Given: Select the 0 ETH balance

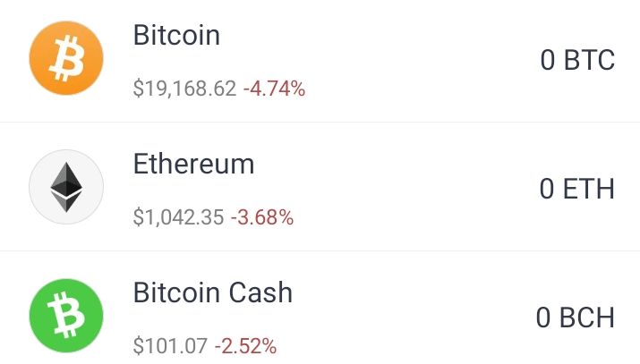Looking at the screenshot, I should click(577, 189).
